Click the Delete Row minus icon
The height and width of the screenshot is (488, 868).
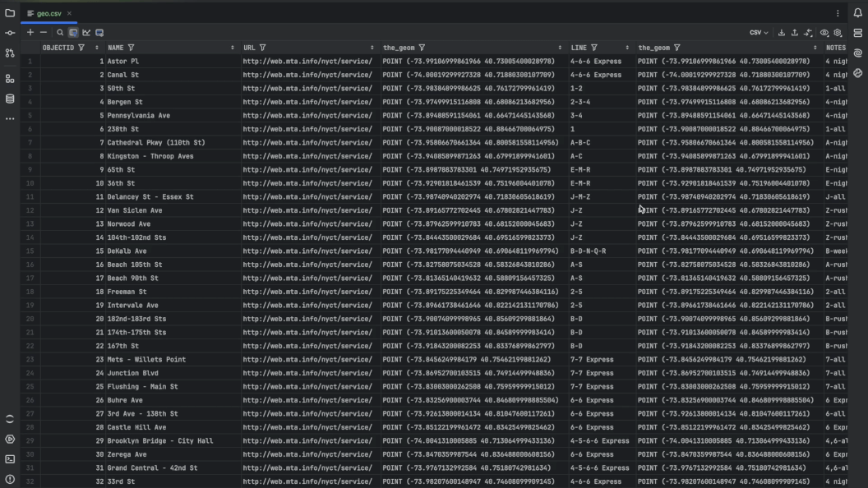(44, 33)
